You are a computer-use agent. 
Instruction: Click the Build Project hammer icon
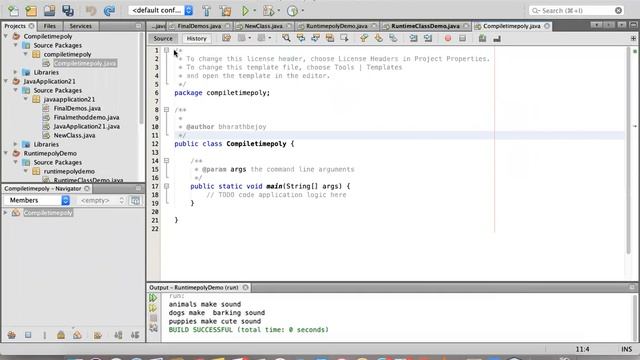point(207,11)
